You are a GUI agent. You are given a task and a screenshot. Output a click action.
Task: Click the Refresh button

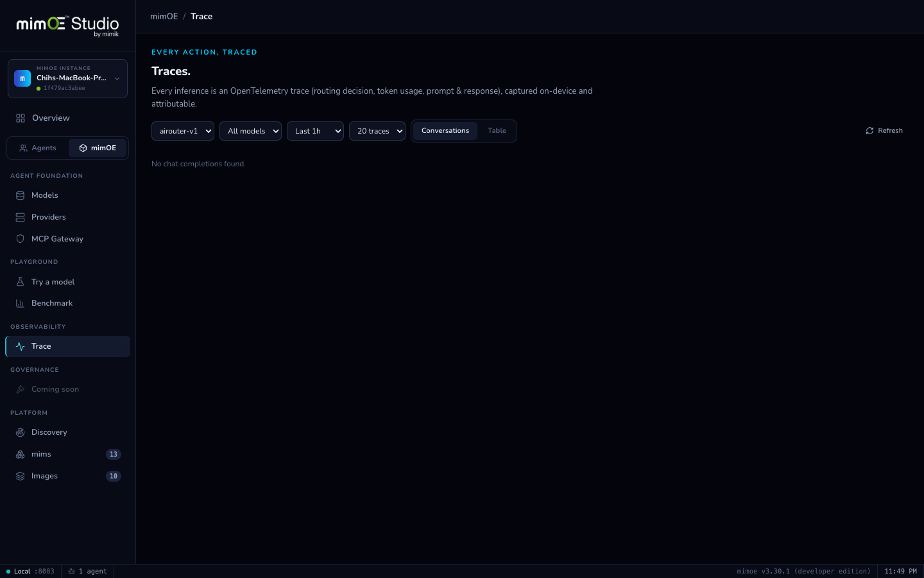[884, 131]
